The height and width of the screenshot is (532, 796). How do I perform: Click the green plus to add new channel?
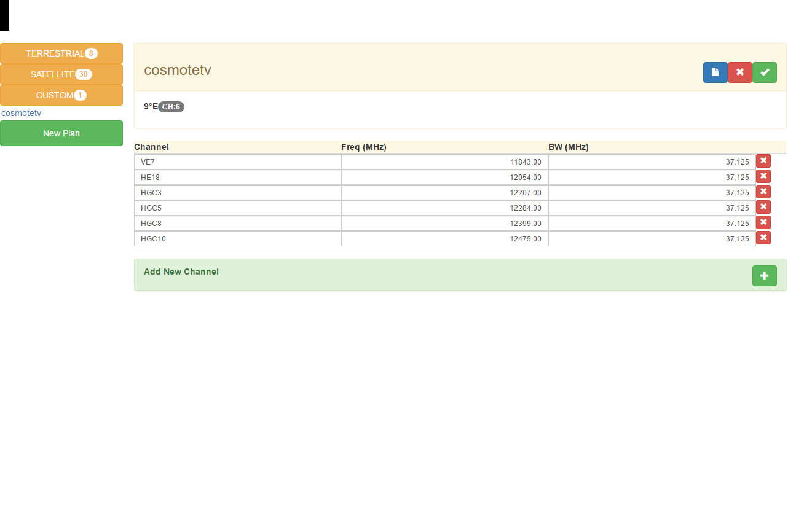765,276
